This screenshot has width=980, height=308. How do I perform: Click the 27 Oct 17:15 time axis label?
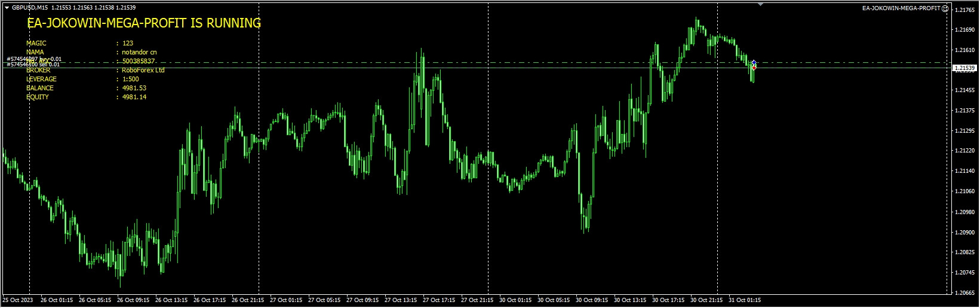[439, 300]
